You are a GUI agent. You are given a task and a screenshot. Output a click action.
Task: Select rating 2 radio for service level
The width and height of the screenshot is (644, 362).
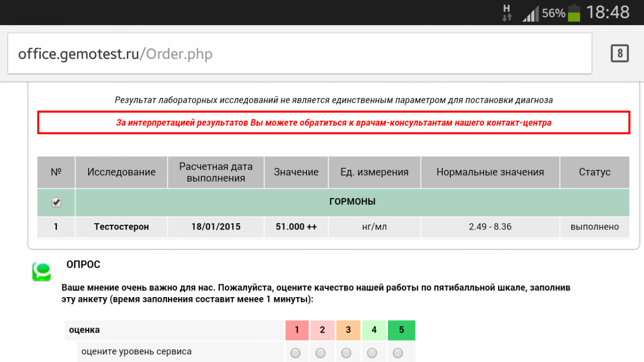(320, 352)
